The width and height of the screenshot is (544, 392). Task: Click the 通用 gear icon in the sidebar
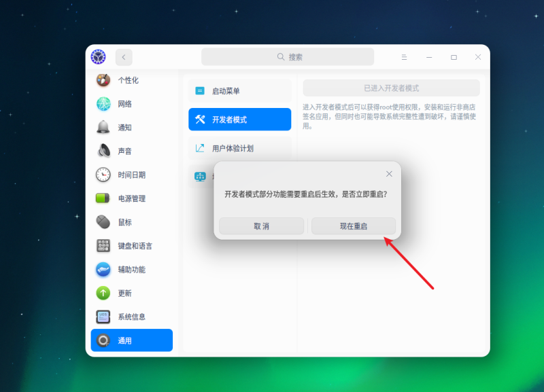click(103, 340)
